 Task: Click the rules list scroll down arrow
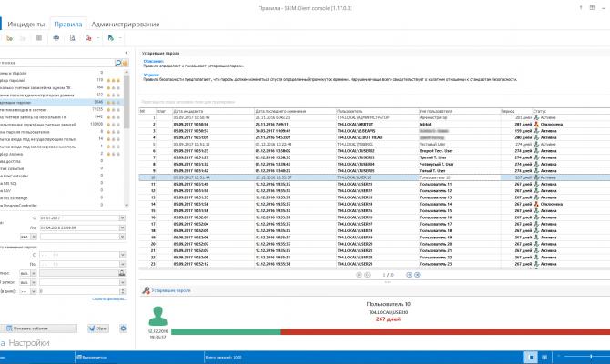click(127, 206)
